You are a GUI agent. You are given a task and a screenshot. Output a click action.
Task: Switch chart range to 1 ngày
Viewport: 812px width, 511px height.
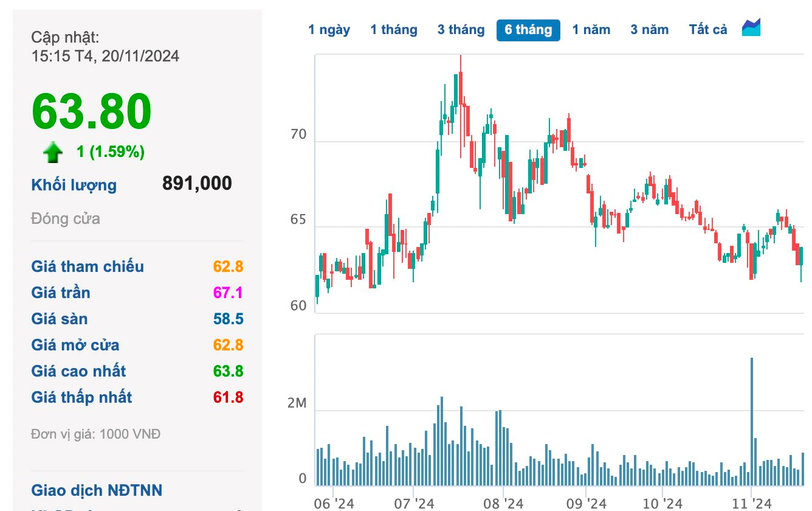click(329, 30)
